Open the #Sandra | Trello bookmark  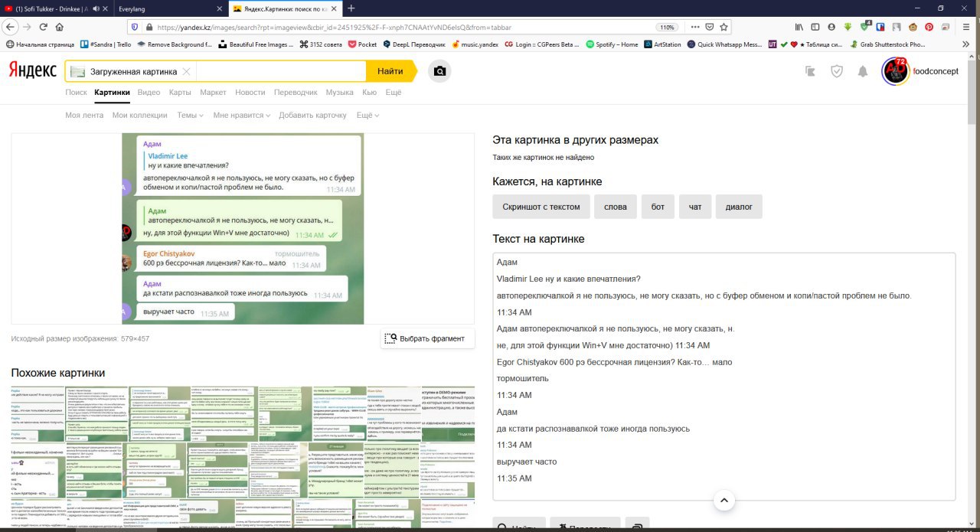(x=106, y=44)
